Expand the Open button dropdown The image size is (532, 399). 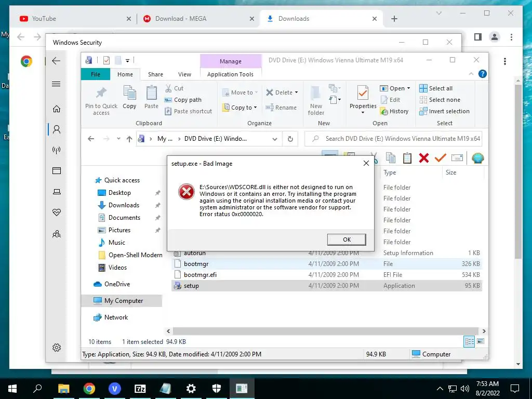408,88
